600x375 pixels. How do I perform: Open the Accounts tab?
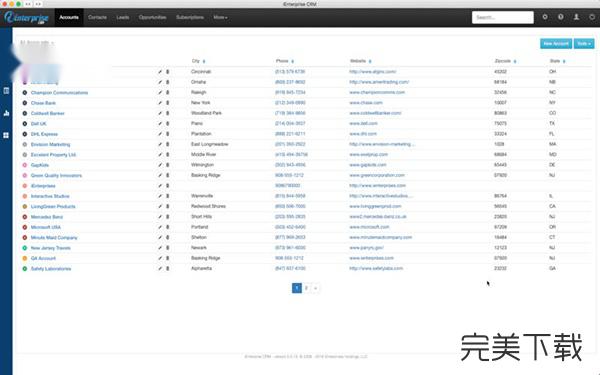pos(69,17)
